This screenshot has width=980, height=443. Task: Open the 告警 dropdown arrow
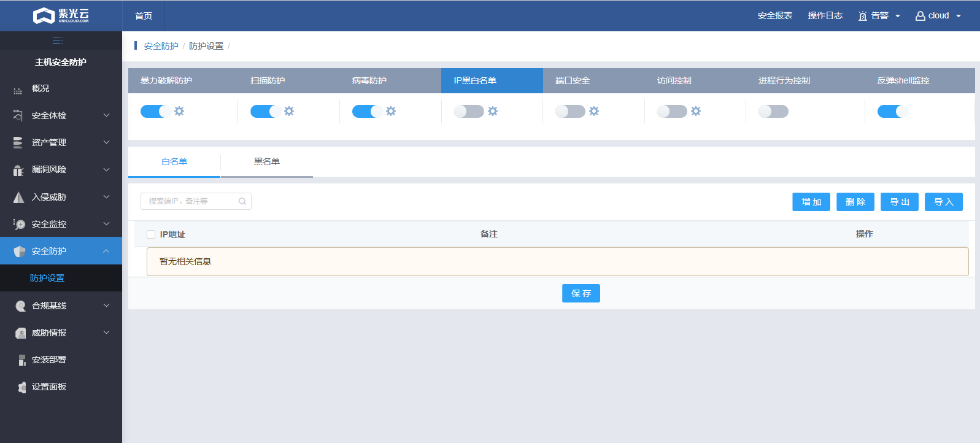point(898,17)
